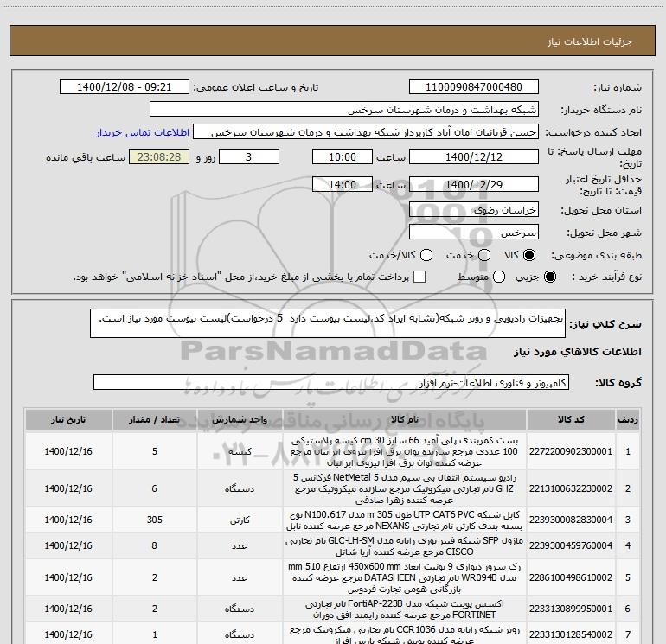Click the جزئیات اطلاعات نیاز page header
The image size is (666, 644).
[590, 41]
